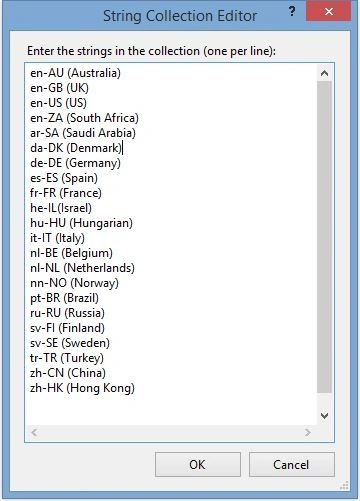The width and height of the screenshot is (360, 501).
Task: Place cursor in line da-DK (Denmark)
Action: coord(76,148)
